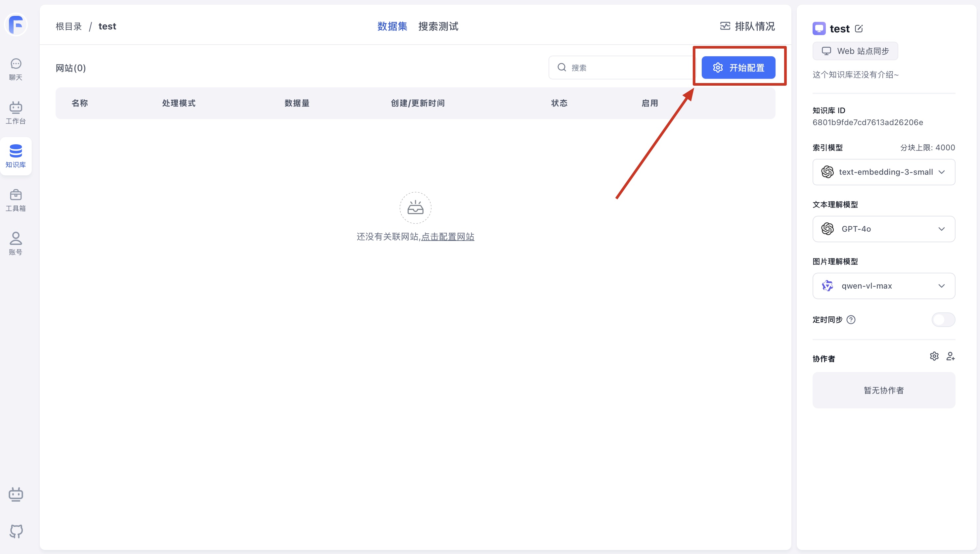Open the GPT-4o text model dropdown
The image size is (980, 554).
tap(883, 229)
